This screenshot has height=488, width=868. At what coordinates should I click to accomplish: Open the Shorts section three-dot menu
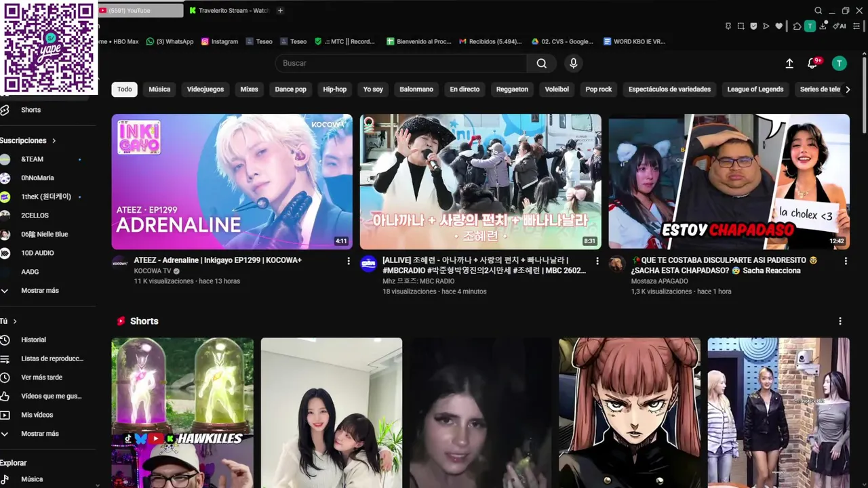pos(840,321)
